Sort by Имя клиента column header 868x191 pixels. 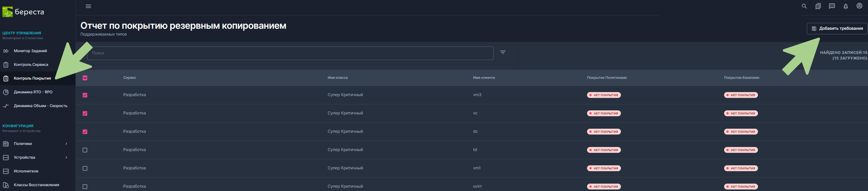click(484, 78)
